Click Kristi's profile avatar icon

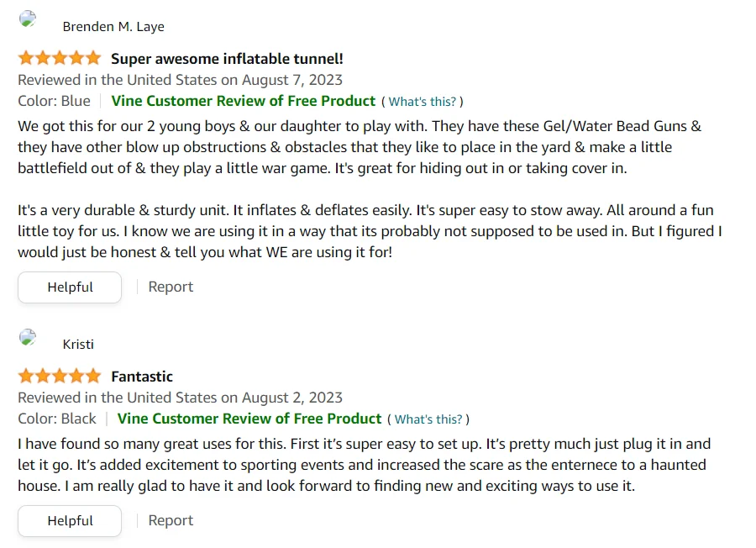pyautogui.click(x=28, y=337)
